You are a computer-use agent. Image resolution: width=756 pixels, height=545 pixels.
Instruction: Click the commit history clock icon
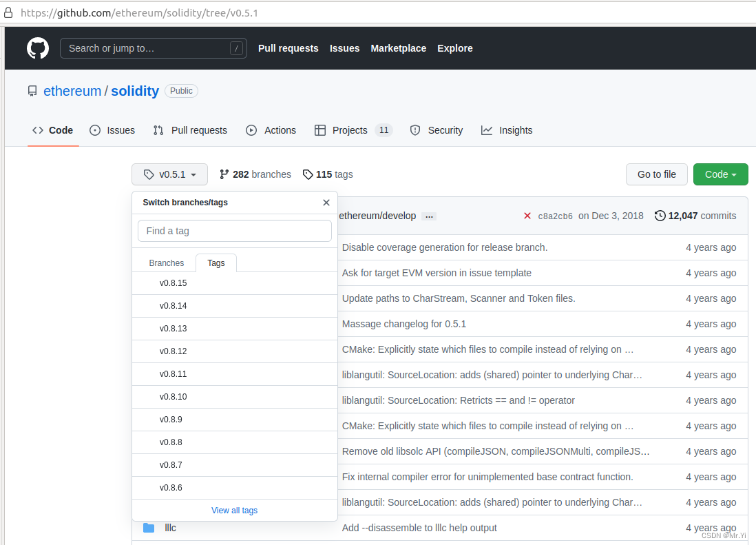click(x=660, y=216)
